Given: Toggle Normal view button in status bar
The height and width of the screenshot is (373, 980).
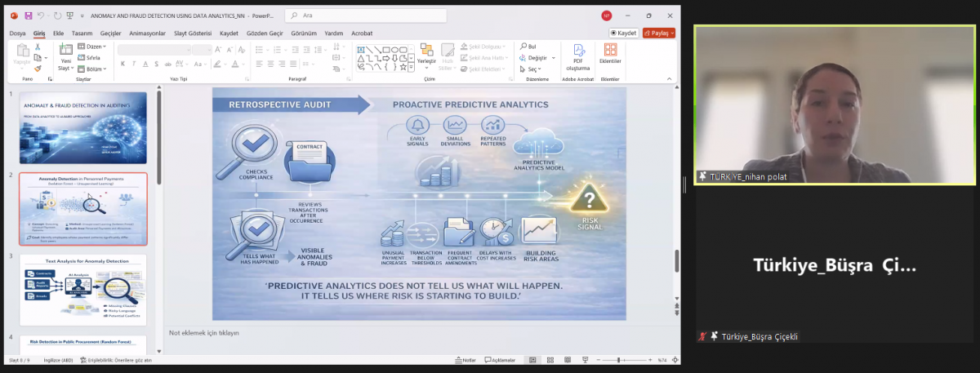Looking at the screenshot, I should (x=532, y=360).
